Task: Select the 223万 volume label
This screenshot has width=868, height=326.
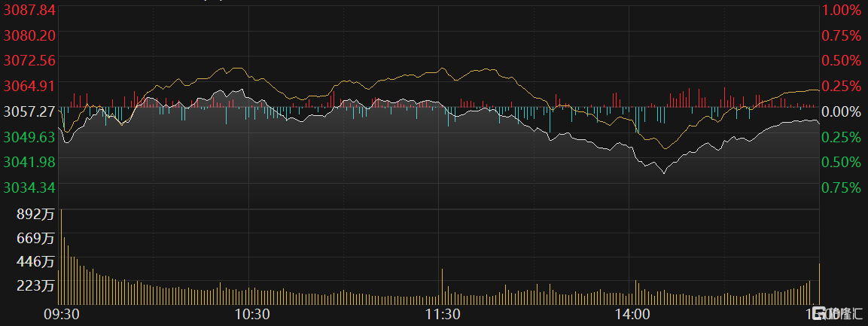Action: click(36, 285)
